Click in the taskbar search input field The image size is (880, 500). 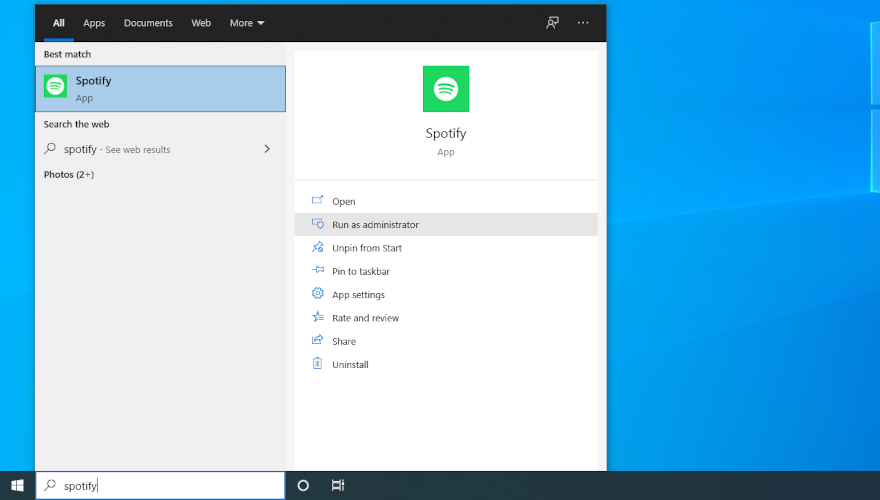[161, 485]
